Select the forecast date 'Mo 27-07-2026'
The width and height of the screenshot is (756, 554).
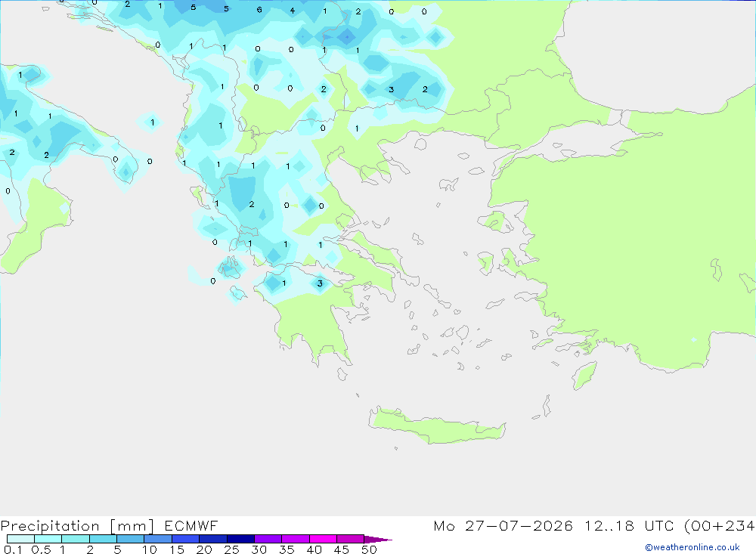pos(503,525)
